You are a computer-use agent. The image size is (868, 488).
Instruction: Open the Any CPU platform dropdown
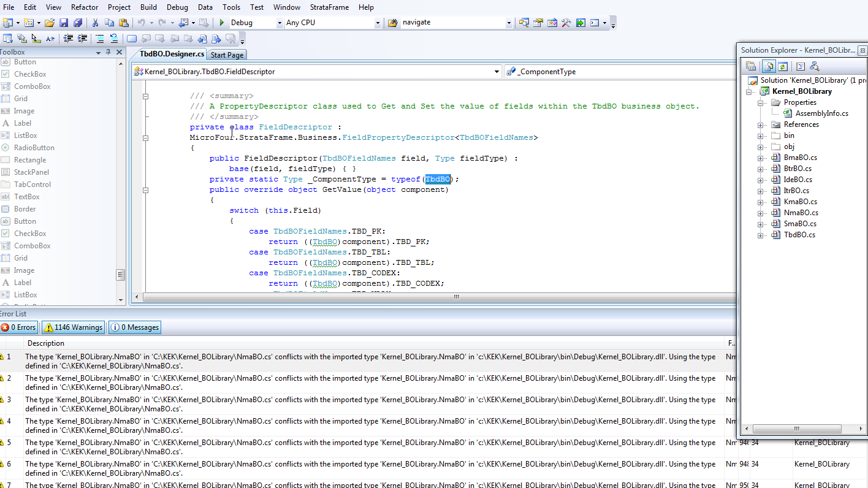coord(377,23)
